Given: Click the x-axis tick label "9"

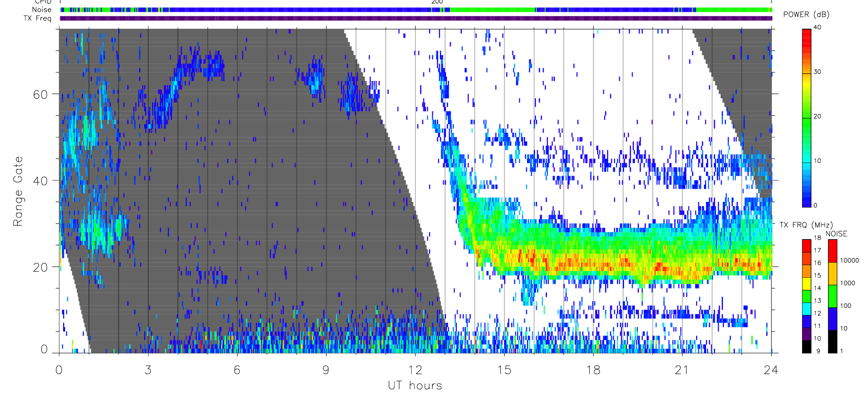Looking at the screenshot, I should (326, 370).
